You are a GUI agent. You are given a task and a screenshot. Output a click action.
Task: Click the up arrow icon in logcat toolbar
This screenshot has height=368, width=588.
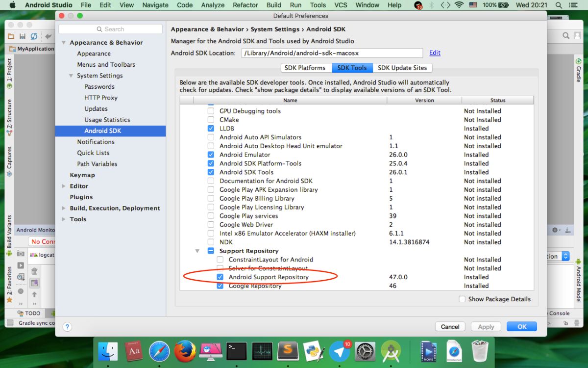pos(34,294)
